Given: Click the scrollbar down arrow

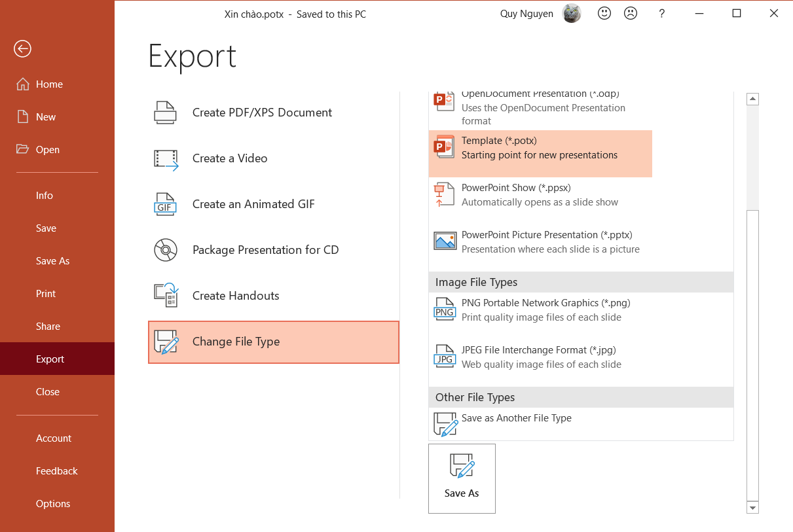Looking at the screenshot, I should [752, 507].
